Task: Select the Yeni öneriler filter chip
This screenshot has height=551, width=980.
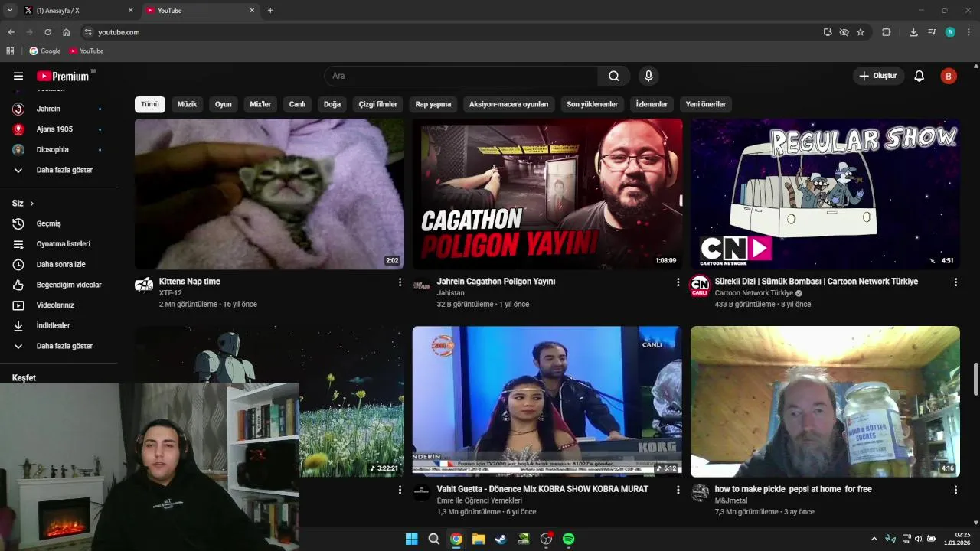Action: (705, 104)
